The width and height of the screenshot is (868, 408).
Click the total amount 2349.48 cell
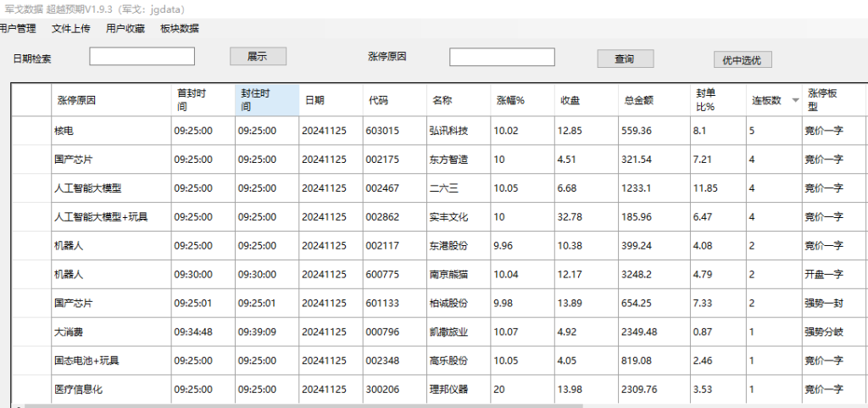[x=654, y=333]
